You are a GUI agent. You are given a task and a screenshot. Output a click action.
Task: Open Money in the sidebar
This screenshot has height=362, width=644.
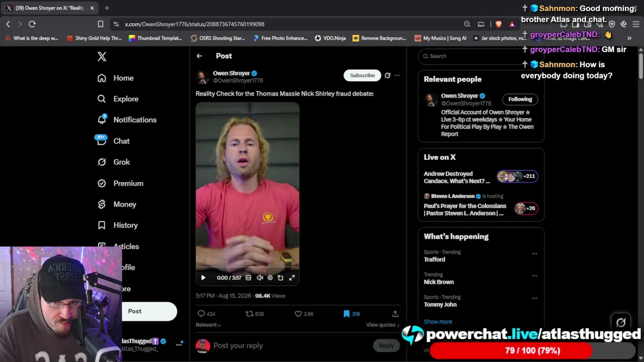(117, 205)
